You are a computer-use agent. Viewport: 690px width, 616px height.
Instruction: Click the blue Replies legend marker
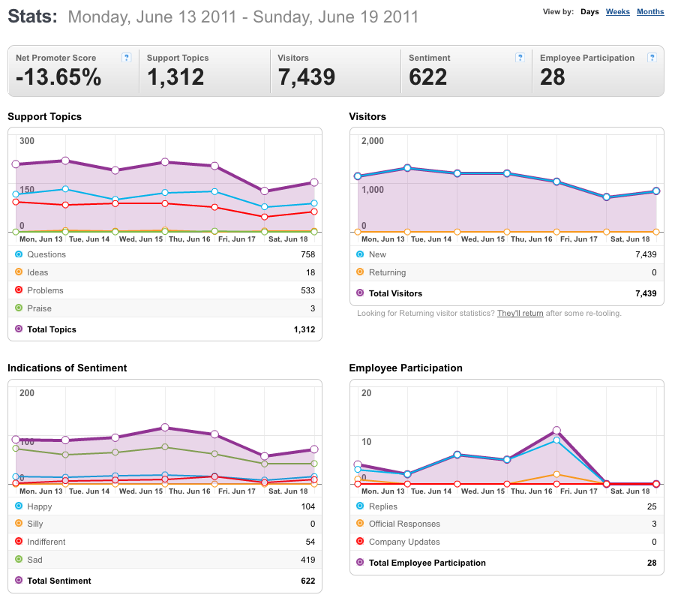tap(360, 506)
